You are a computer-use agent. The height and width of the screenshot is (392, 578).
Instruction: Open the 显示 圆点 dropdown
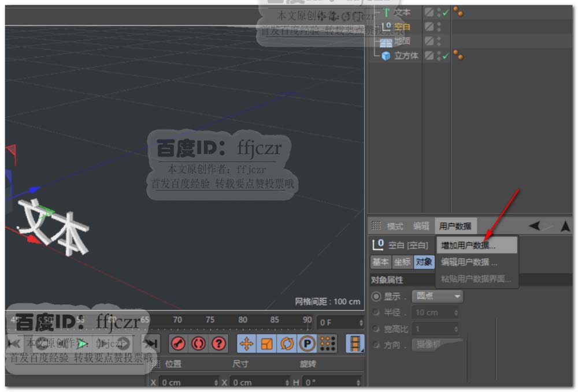point(438,296)
